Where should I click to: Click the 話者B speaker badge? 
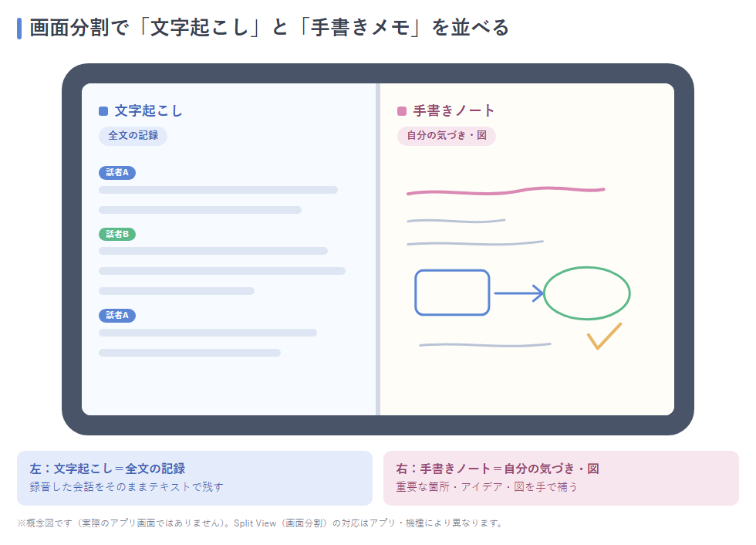click(117, 235)
